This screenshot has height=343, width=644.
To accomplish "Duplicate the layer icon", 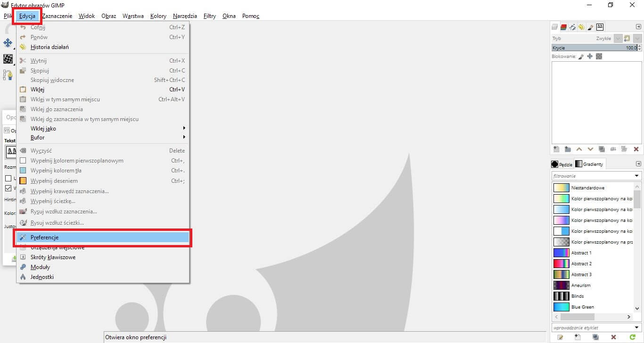I will tap(602, 149).
